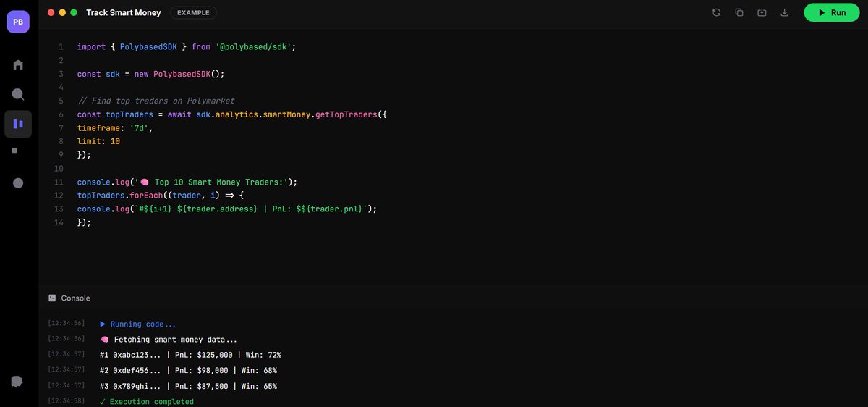Click the "timeframe: '7d'," line
The height and width of the screenshot is (407, 868).
(x=115, y=128)
